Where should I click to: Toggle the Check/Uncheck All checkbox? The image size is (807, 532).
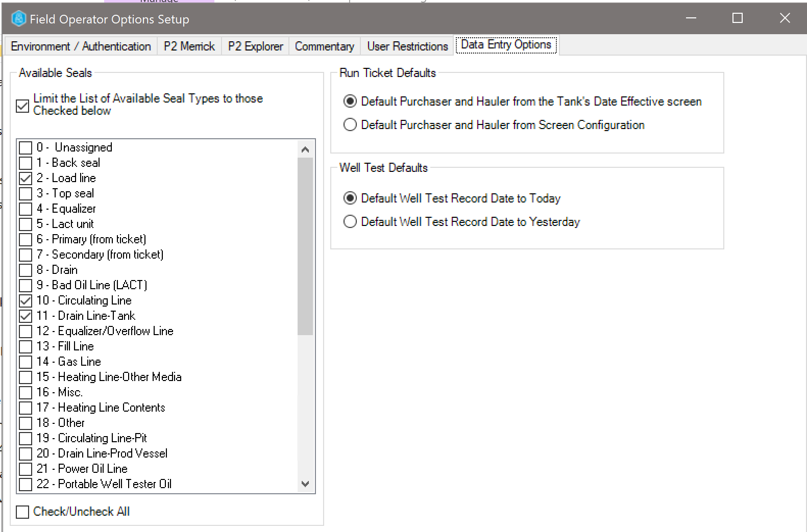click(23, 512)
